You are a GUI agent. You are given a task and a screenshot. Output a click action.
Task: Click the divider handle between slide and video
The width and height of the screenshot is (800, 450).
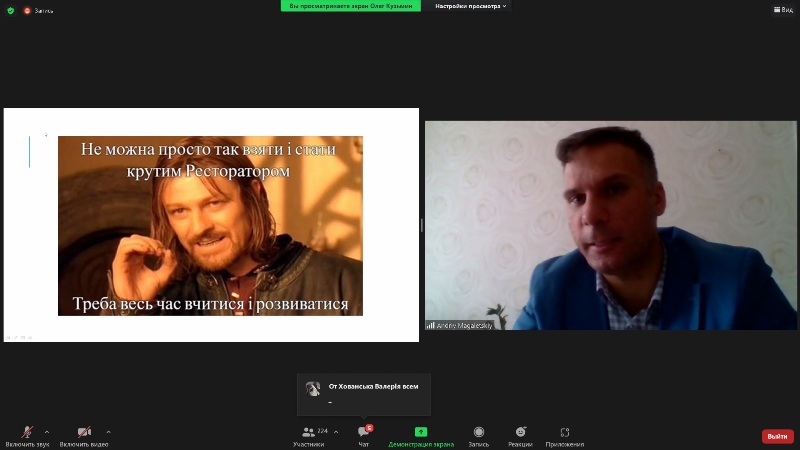point(422,225)
